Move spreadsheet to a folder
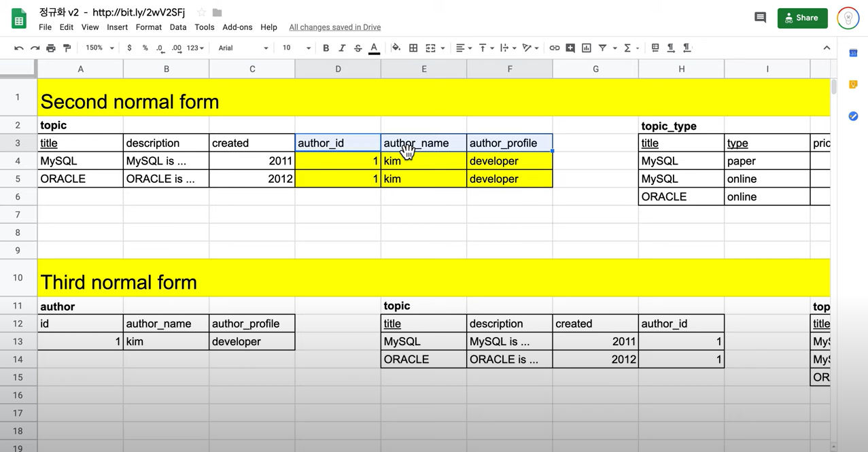868x452 pixels. pos(218,12)
